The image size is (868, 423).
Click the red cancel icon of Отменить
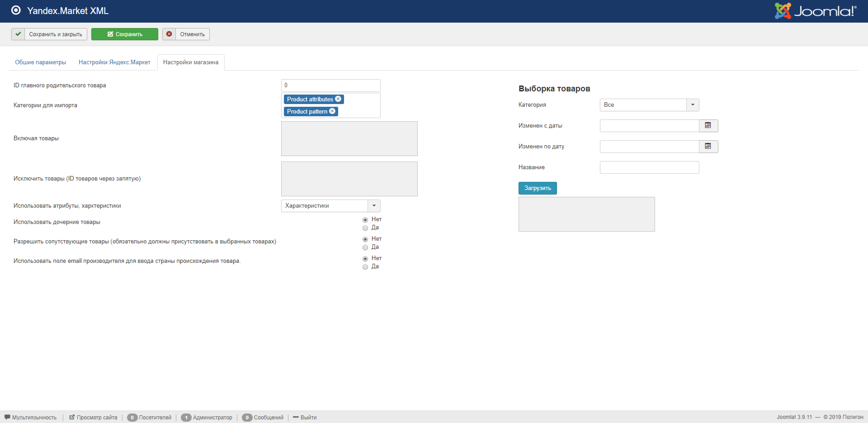169,34
